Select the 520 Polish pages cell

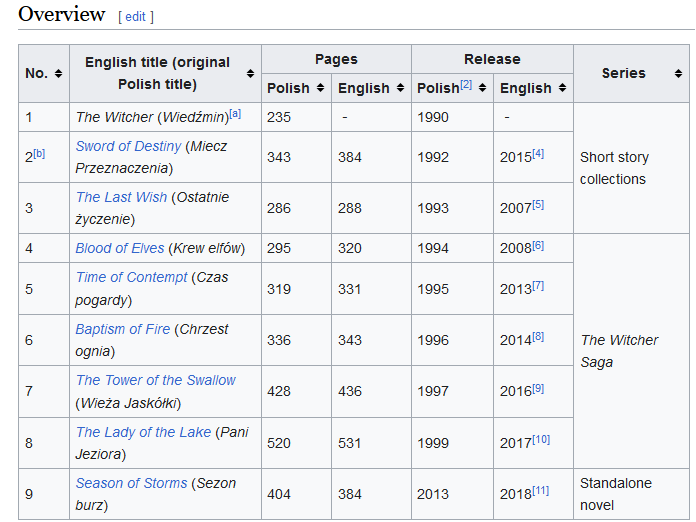[x=297, y=443]
